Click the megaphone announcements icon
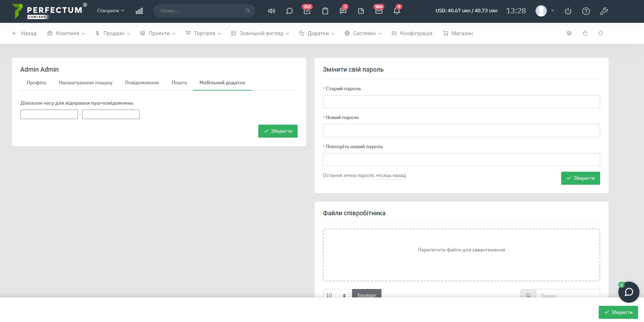This screenshot has height=322, width=644. point(271,11)
